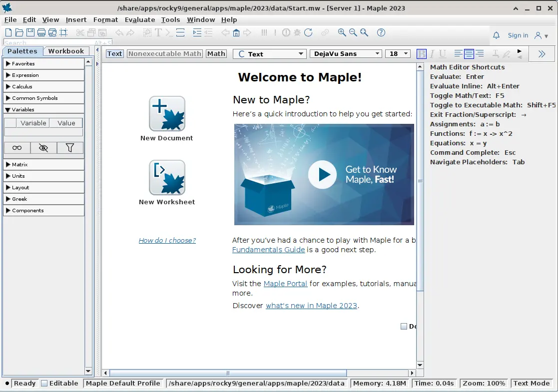Insert plain text with the T icon
The height and width of the screenshot is (392, 558).
point(158,33)
